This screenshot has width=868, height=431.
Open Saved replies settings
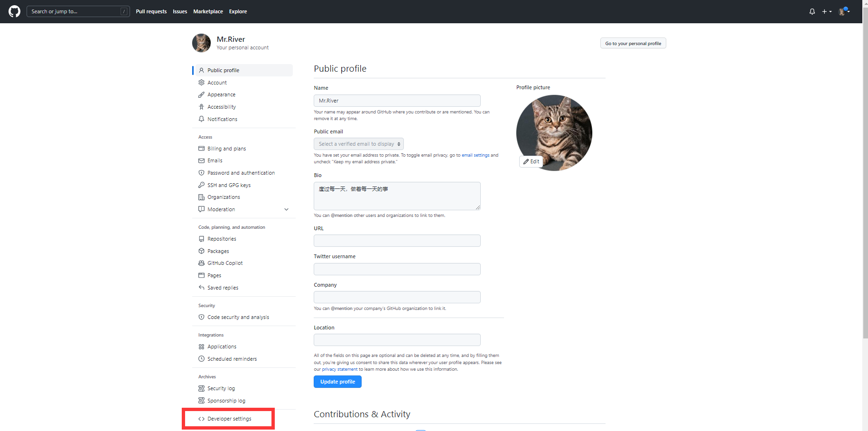(x=223, y=288)
